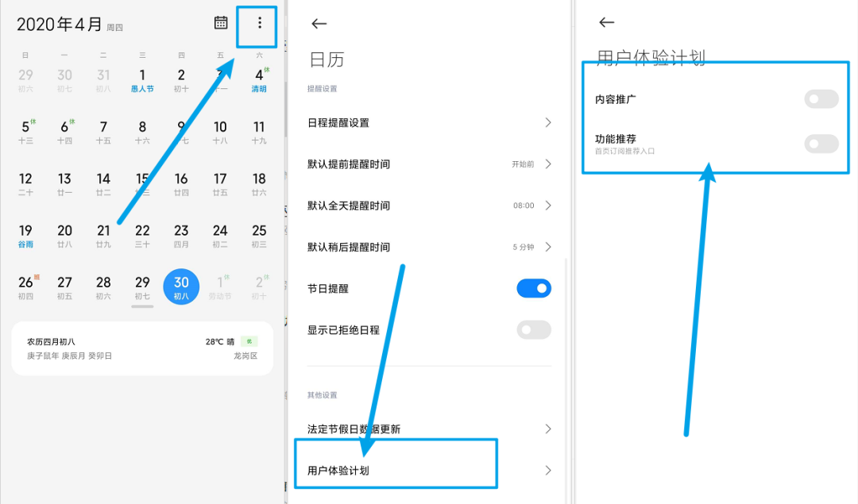Image resolution: width=858 pixels, height=504 pixels.
Task: Tap the weather badge next to 28℃ 晴
Action: (249, 341)
